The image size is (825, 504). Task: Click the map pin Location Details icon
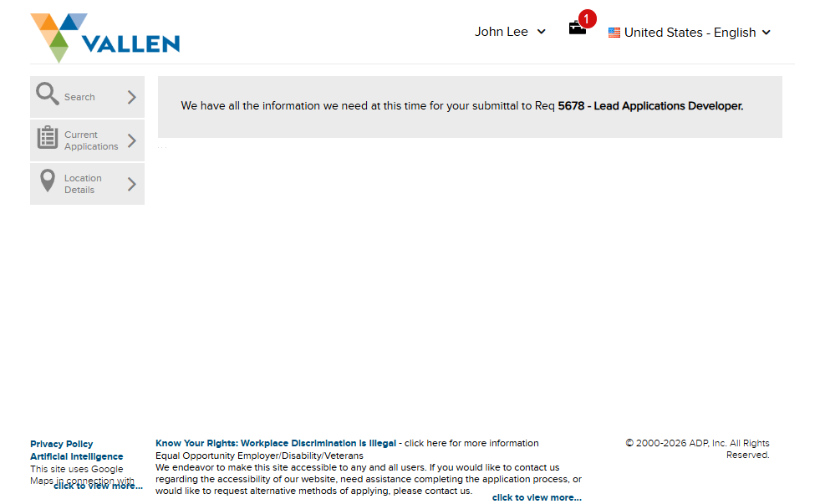tap(48, 181)
